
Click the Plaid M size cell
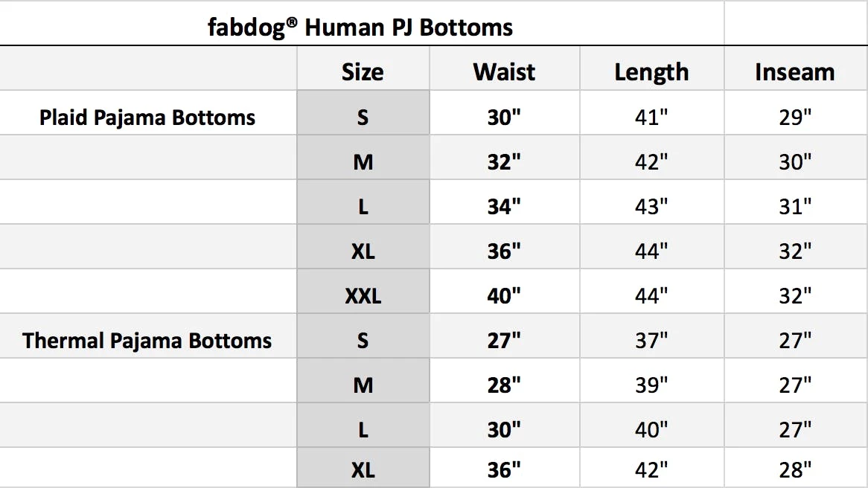point(363,162)
